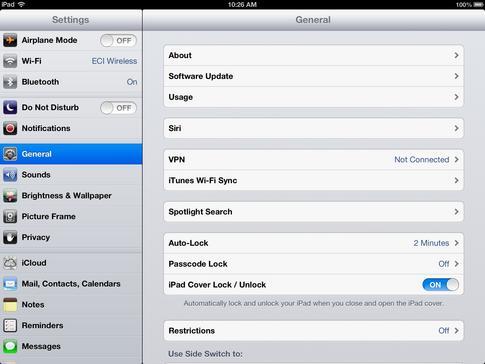
Task: Select Privacy in the sidebar
Action: point(71,237)
